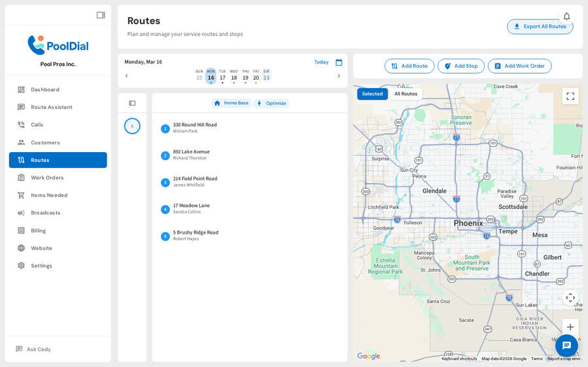The height and width of the screenshot is (367, 588).
Task: Open Work Orders in sidebar
Action: click(x=47, y=178)
